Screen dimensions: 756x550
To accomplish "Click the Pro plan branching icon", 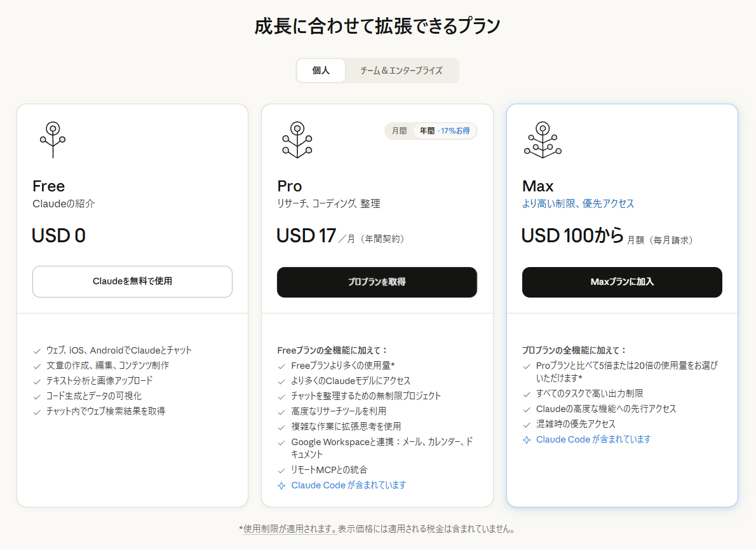I will pyautogui.click(x=297, y=139).
